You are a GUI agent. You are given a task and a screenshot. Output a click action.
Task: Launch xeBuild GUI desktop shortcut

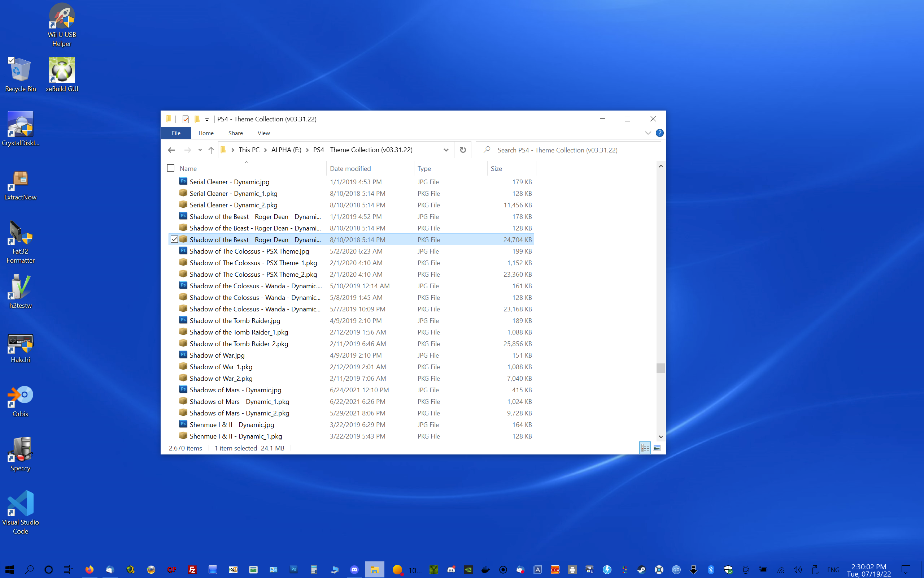click(x=62, y=75)
